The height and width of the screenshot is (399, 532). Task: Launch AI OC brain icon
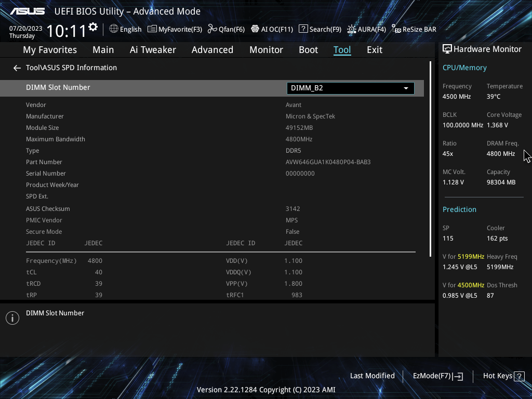[255, 29]
